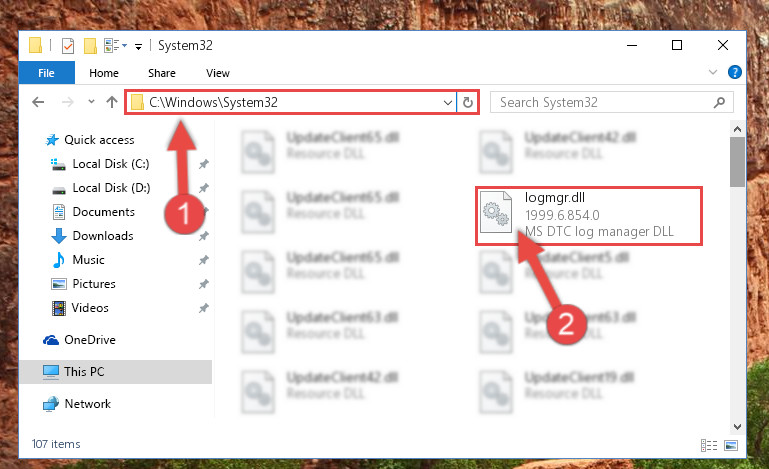The image size is (769, 469).
Task: Open recent locations dropdown arrow
Action: coord(91,102)
